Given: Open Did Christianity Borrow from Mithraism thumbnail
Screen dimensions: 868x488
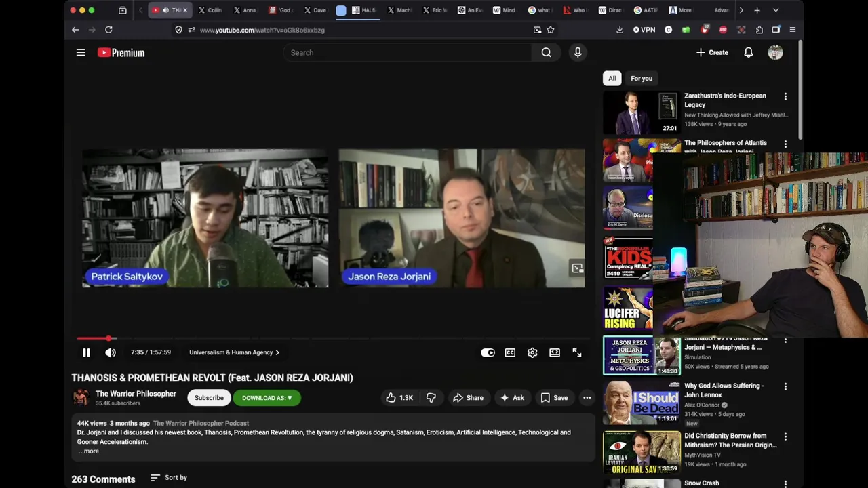Looking at the screenshot, I should click(x=642, y=453).
